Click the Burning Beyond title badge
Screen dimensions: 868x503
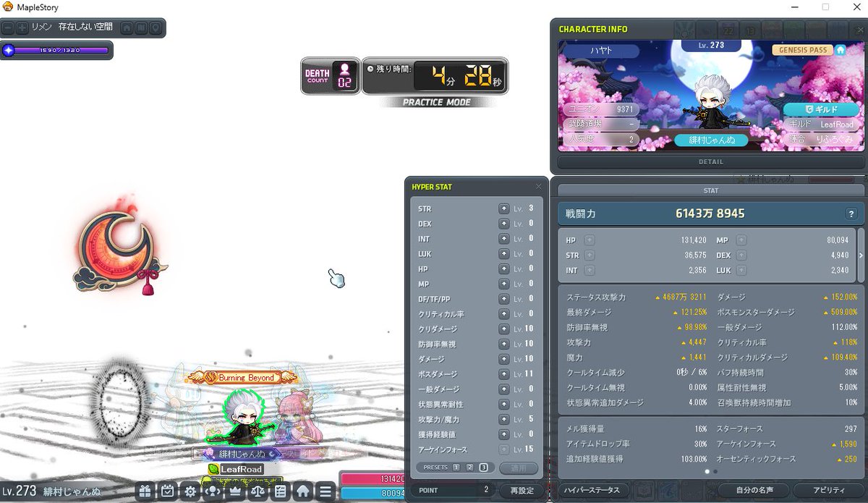point(242,377)
